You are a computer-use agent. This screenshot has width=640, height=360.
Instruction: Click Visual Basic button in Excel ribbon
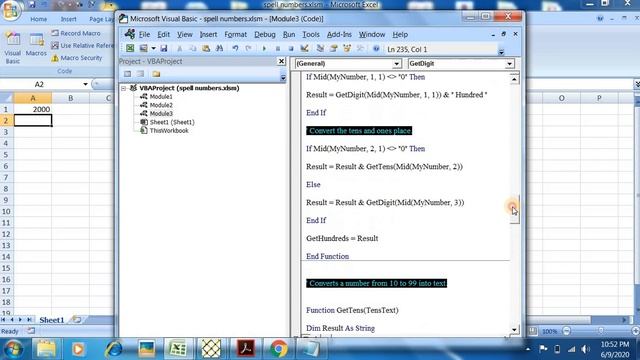pyautogui.click(x=13, y=48)
